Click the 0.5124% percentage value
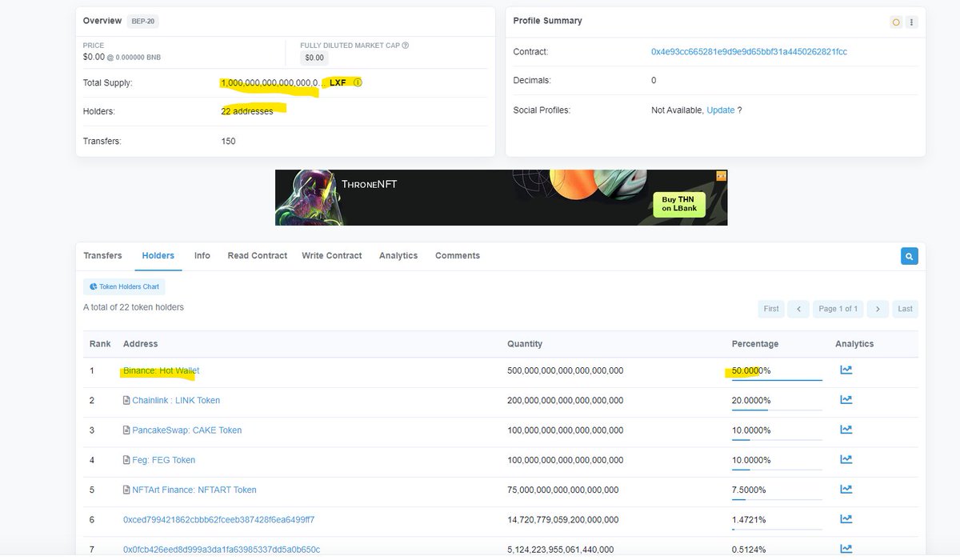This screenshot has height=560, width=960. point(749,549)
